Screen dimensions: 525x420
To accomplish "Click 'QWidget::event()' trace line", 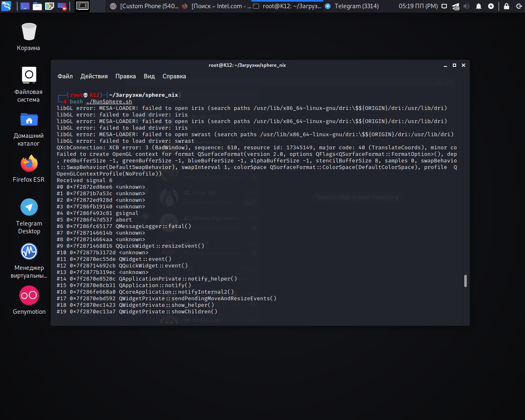I will click(x=114, y=259).
